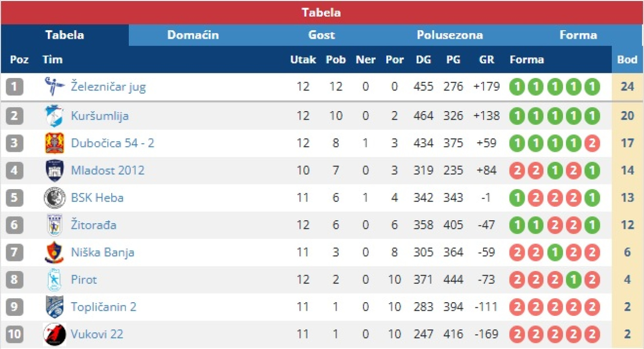The image size is (644, 349).
Task: Click the Niška Banja team name
Action: [x=102, y=252]
